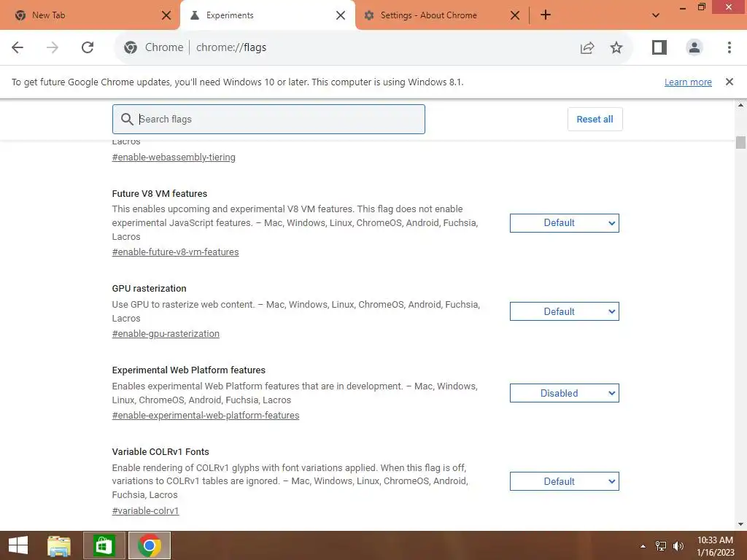The image size is (747, 560).
Task: Click the search magnifier icon
Action: tap(127, 119)
